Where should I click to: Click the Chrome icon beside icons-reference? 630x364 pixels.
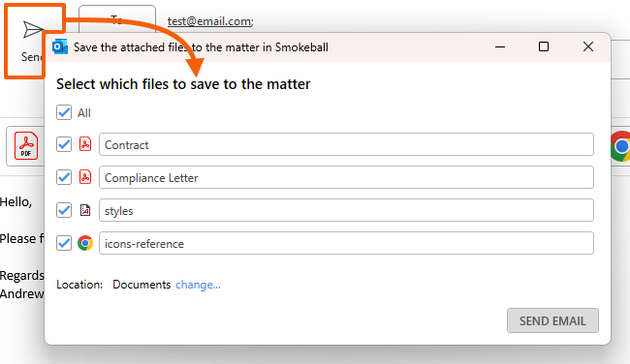[x=85, y=243]
